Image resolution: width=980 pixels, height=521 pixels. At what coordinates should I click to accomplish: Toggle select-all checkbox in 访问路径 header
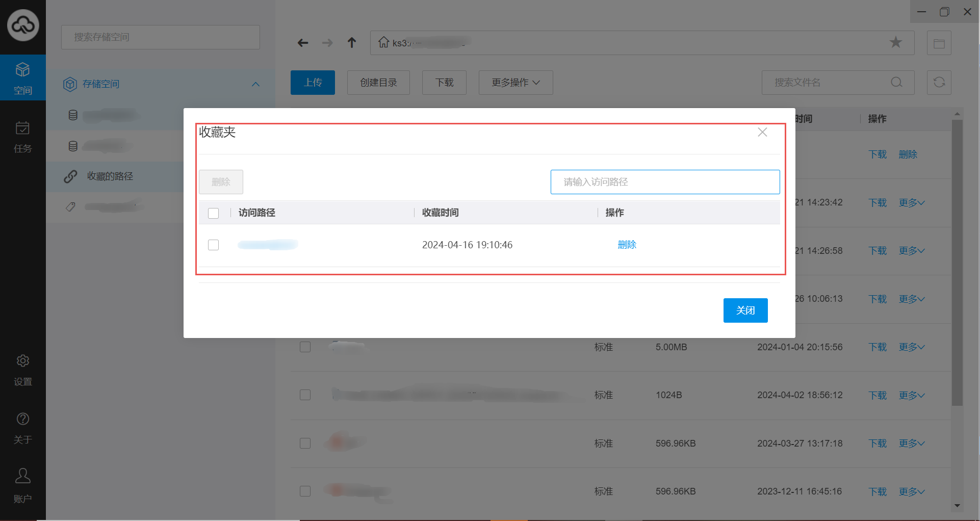214,213
